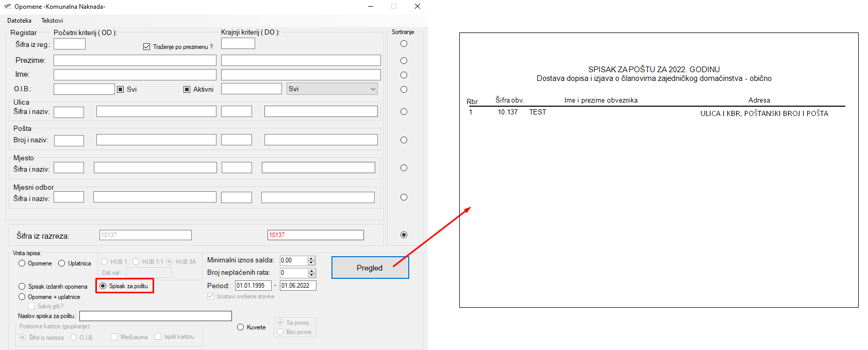Screen dimensions: 868x350
Task: Select sorting radio for Prezime row
Action: pyautogui.click(x=404, y=60)
